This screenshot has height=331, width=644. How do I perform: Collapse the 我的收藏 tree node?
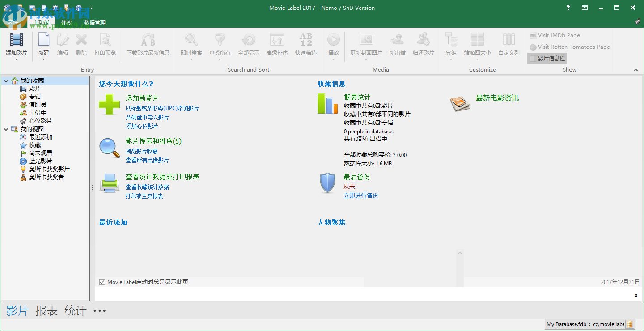pos(6,81)
